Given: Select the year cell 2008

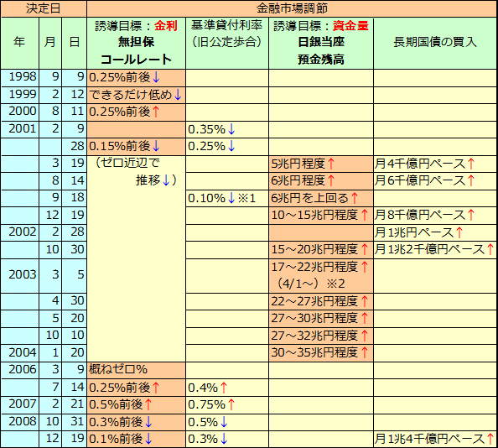Looking at the screenshot, I should click(19, 422).
